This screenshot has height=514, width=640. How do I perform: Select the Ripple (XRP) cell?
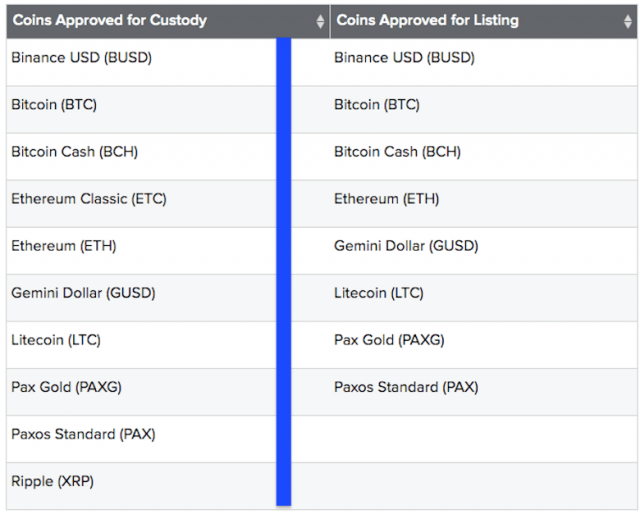pyautogui.click(x=52, y=481)
